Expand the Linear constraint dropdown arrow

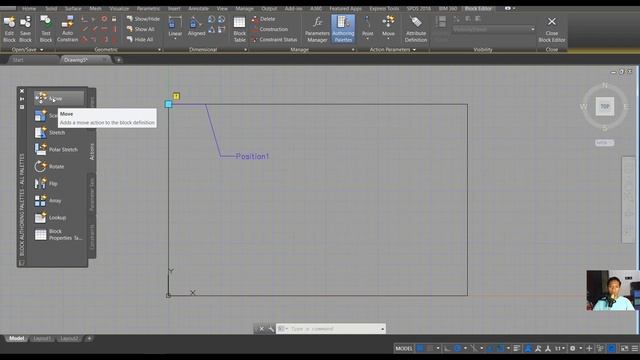click(175, 39)
